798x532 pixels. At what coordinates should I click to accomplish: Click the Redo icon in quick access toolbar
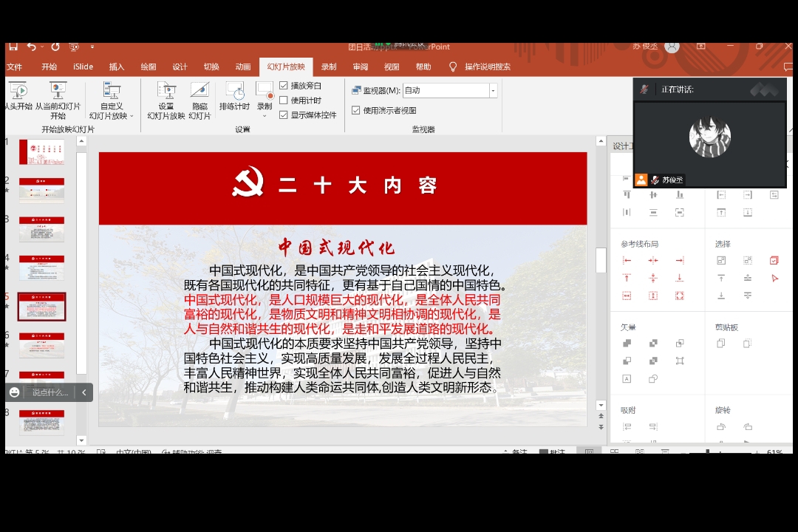click(55, 47)
